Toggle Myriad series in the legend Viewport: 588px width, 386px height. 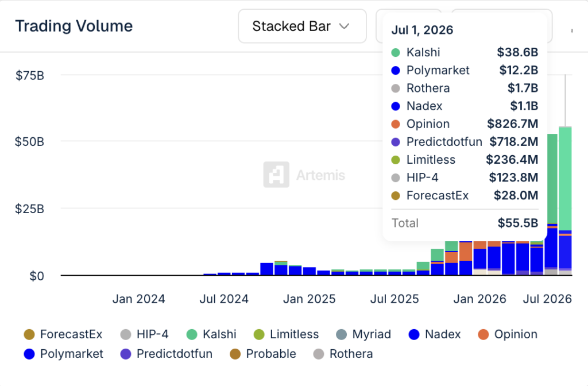[x=363, y=334]
